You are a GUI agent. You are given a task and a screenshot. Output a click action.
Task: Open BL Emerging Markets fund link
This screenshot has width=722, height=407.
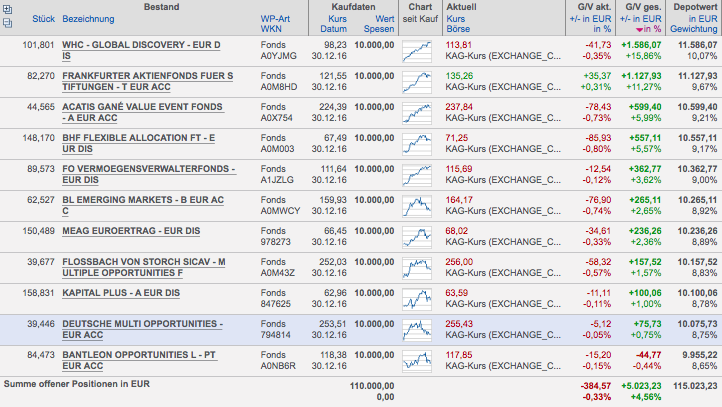click(x=143, y=205)
